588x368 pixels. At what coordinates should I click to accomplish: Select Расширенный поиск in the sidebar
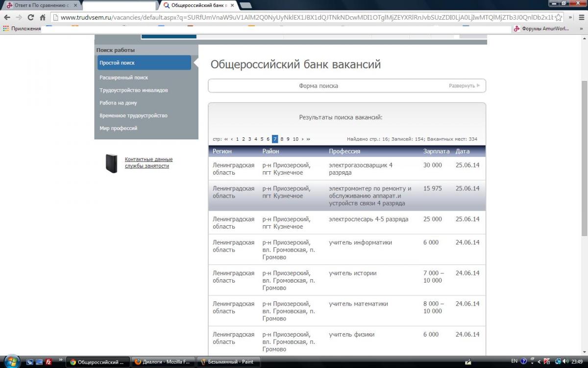coord(123,78)
